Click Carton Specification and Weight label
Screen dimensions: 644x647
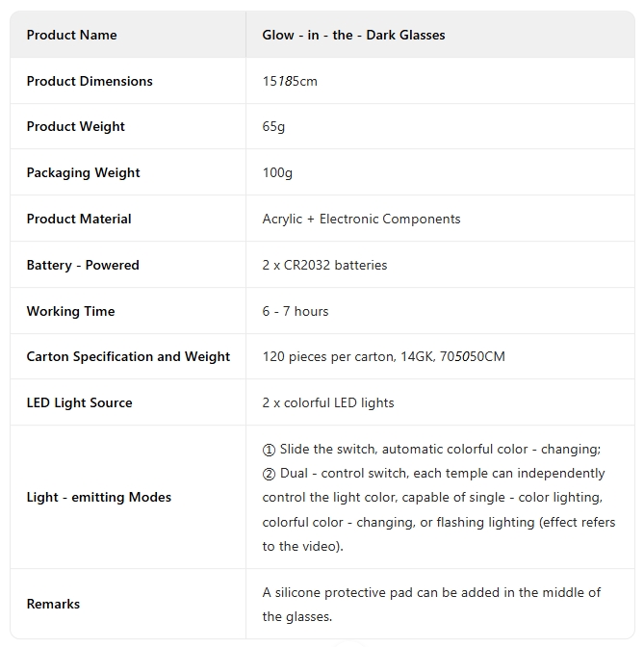coord(128,357)
